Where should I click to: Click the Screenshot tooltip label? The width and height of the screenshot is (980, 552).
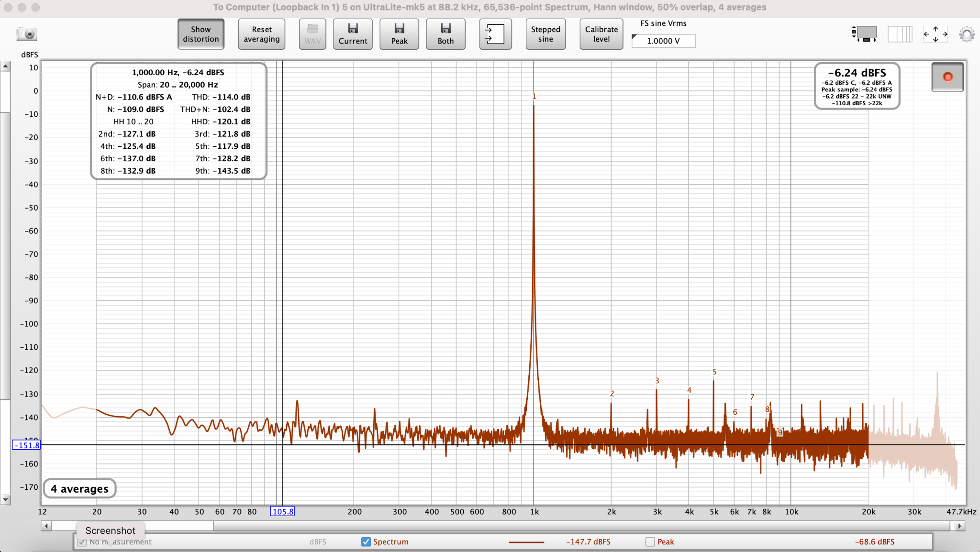coord(111,530)
